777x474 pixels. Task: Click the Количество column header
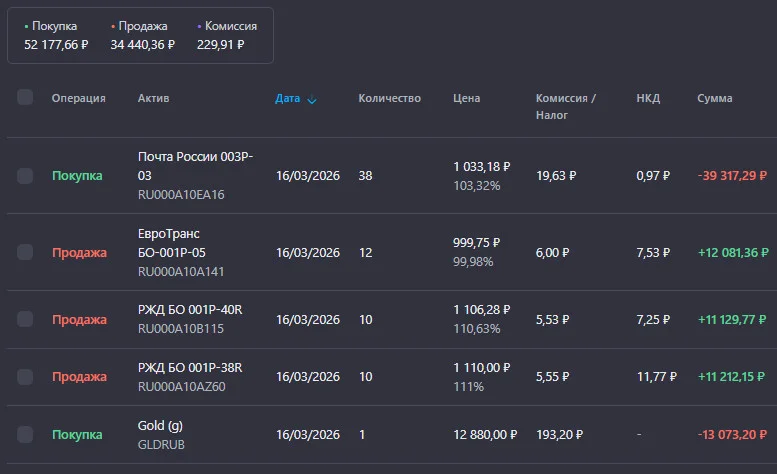pos(389,98)
